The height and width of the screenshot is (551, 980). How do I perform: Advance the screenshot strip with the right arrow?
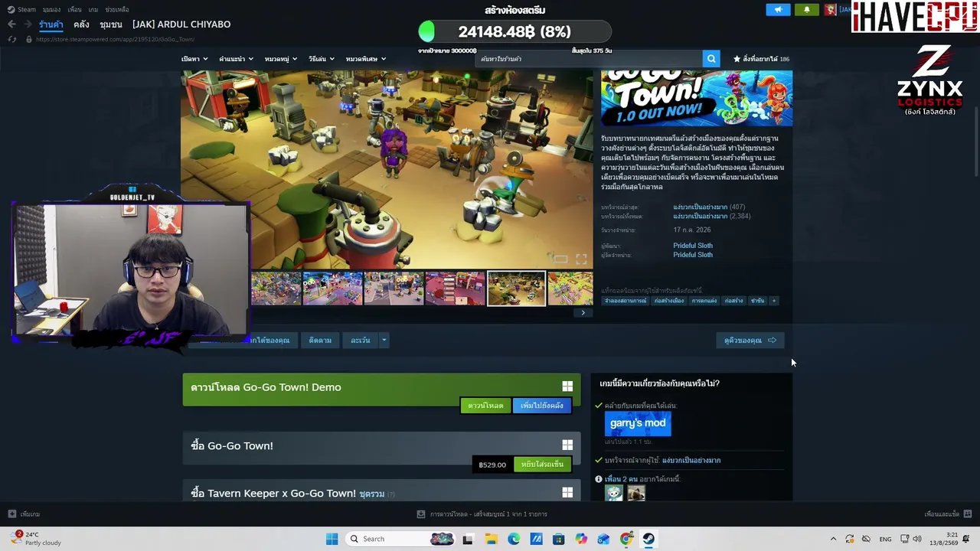click(x=583, y=312)
